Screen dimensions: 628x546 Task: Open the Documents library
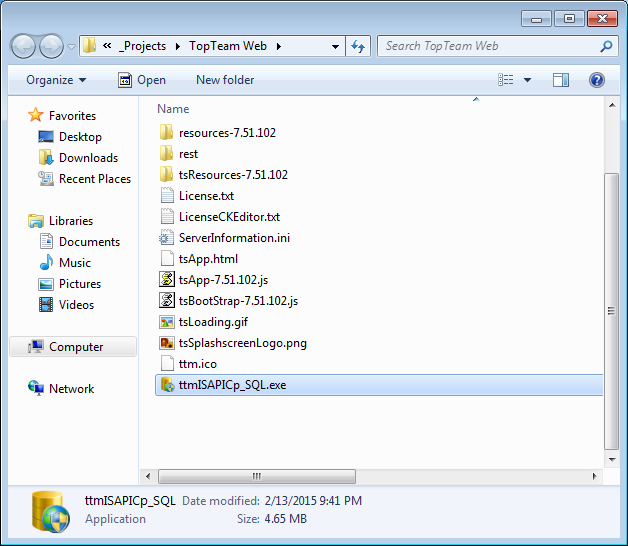[89, 242]
